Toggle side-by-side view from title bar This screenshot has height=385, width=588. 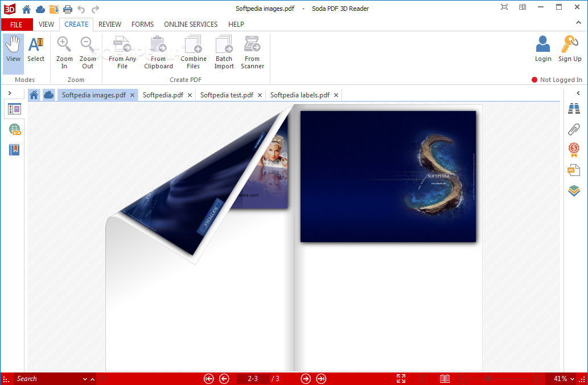pos(523,7)
